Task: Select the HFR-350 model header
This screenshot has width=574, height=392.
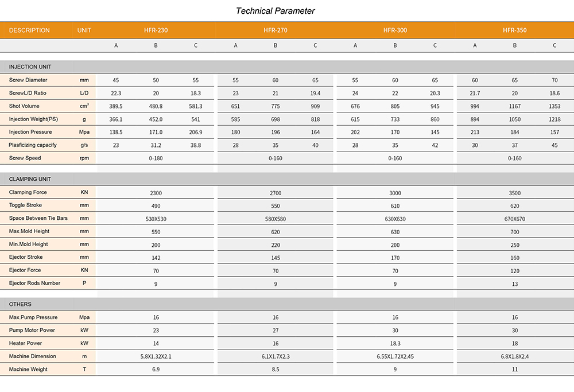Action: [x=514, y=30]
